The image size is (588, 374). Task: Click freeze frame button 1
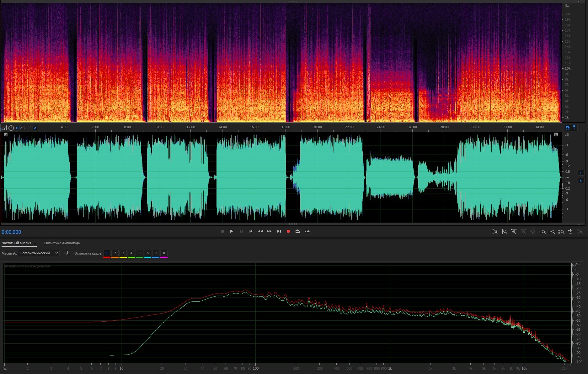[107, 253]
